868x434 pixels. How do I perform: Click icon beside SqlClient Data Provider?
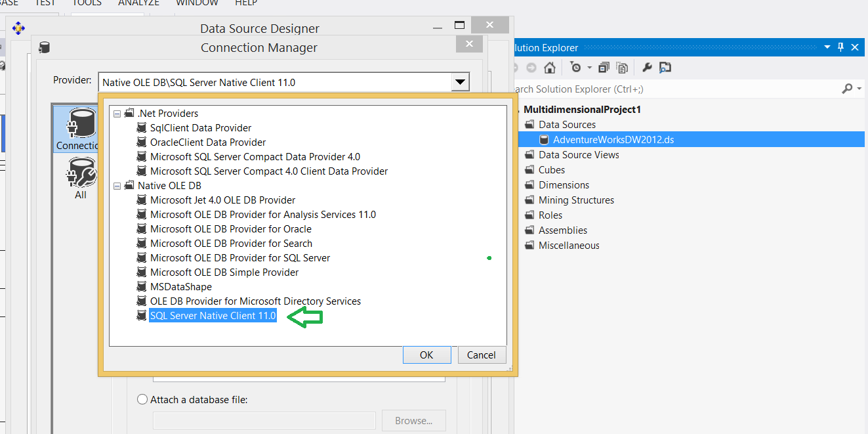(141, 127)
